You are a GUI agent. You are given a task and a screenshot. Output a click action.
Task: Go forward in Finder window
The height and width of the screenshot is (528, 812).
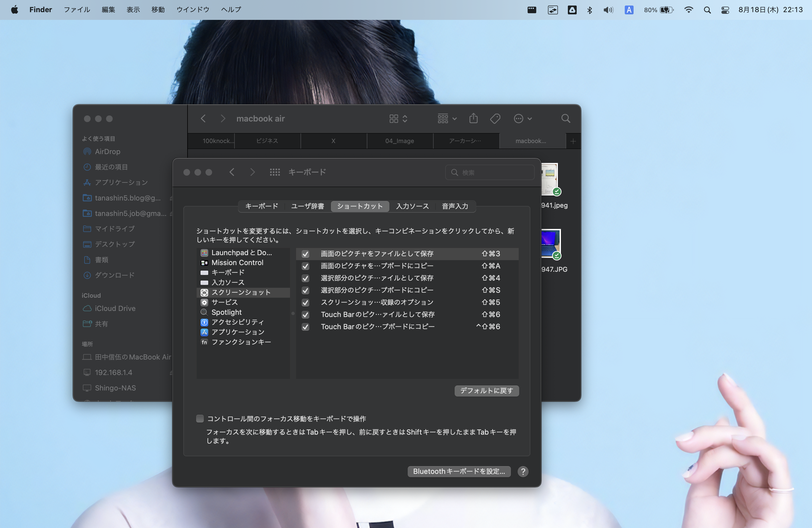click(223, 118)
